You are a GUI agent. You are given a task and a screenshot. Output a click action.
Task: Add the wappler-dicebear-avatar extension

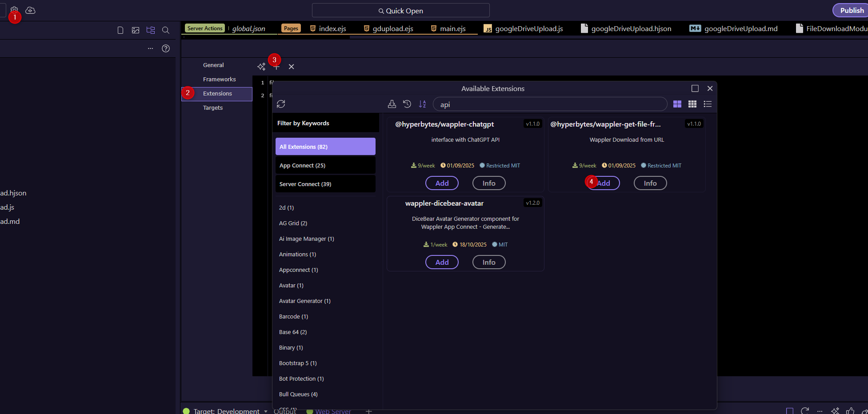pos(442,262)
